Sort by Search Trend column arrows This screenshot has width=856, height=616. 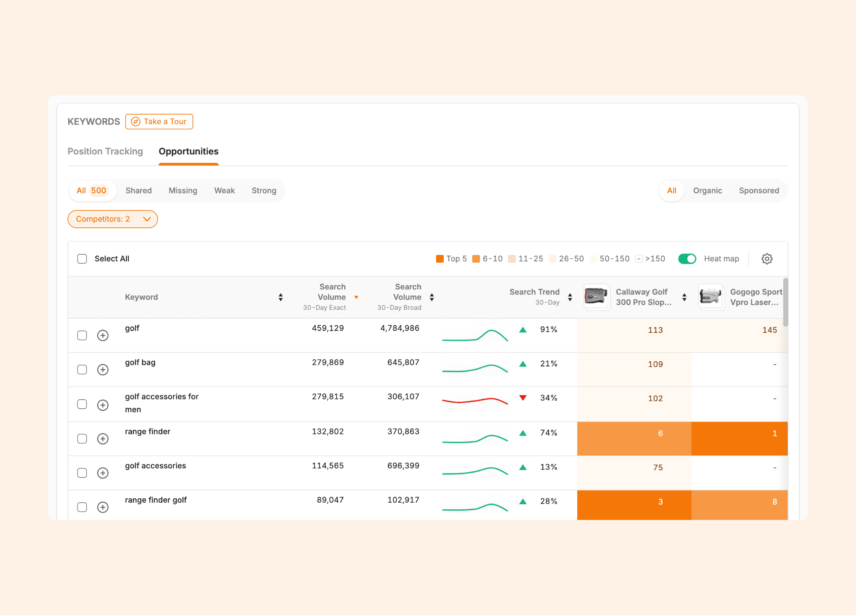570,297
